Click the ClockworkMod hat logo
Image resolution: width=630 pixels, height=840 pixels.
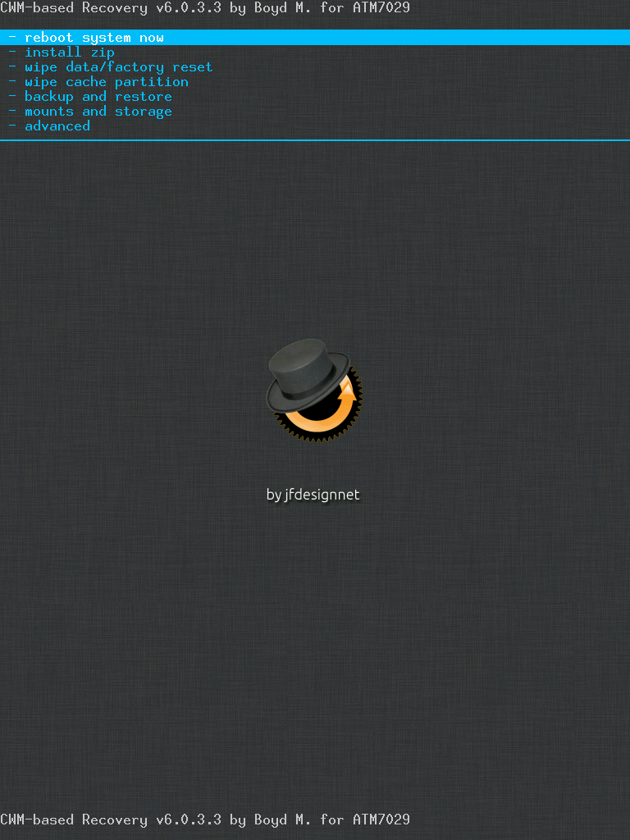314,390
